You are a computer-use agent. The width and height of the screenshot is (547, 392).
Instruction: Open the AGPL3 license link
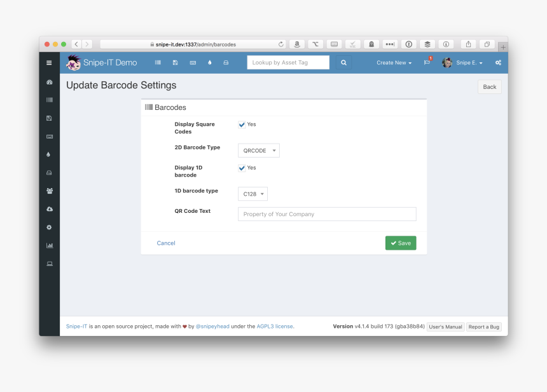coord(275,327)
